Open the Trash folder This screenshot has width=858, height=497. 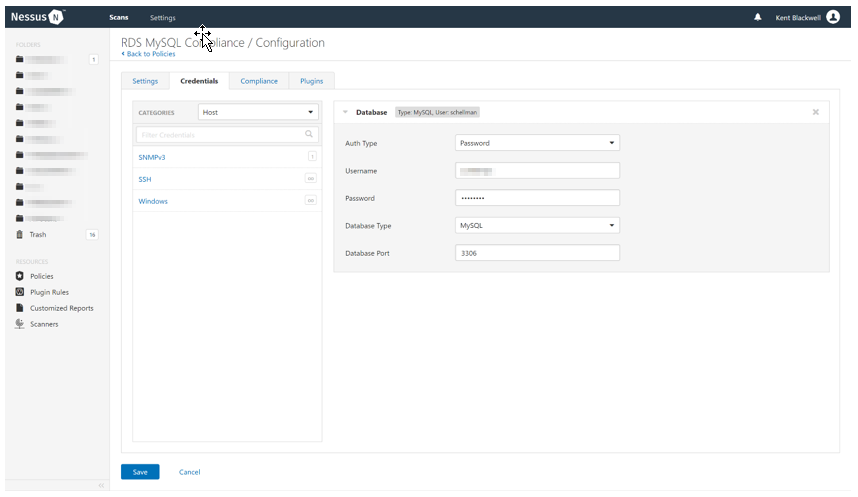tap(38, 234)
